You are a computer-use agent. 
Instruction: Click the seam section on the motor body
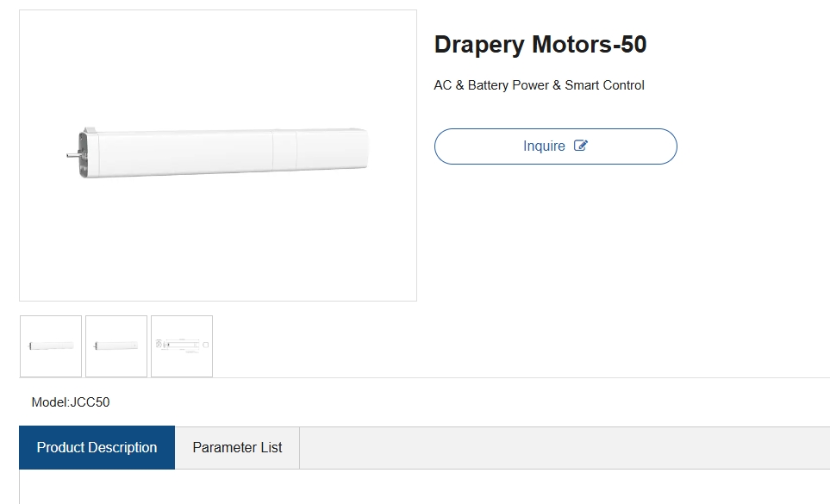pyautogui.click(x=284, y=151)
